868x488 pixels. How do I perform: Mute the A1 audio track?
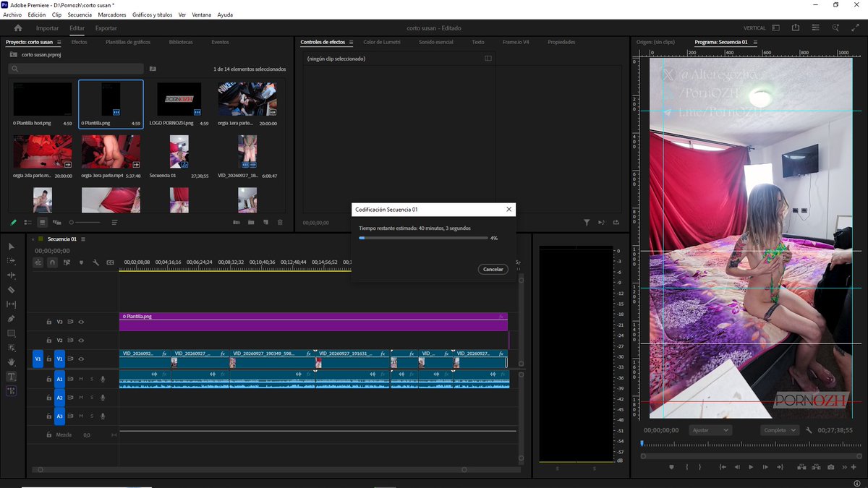tap(81, 379)
